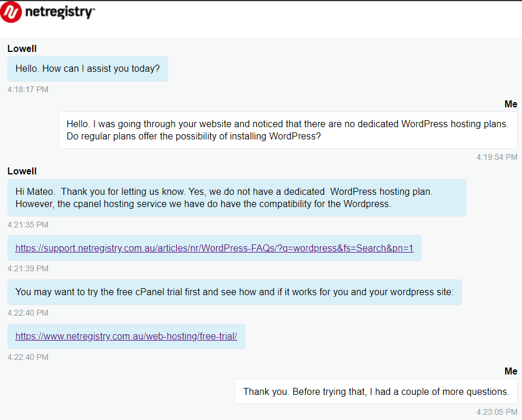Click the 4:22:40 PM timestamp under the free-trial link

point(28,357)
